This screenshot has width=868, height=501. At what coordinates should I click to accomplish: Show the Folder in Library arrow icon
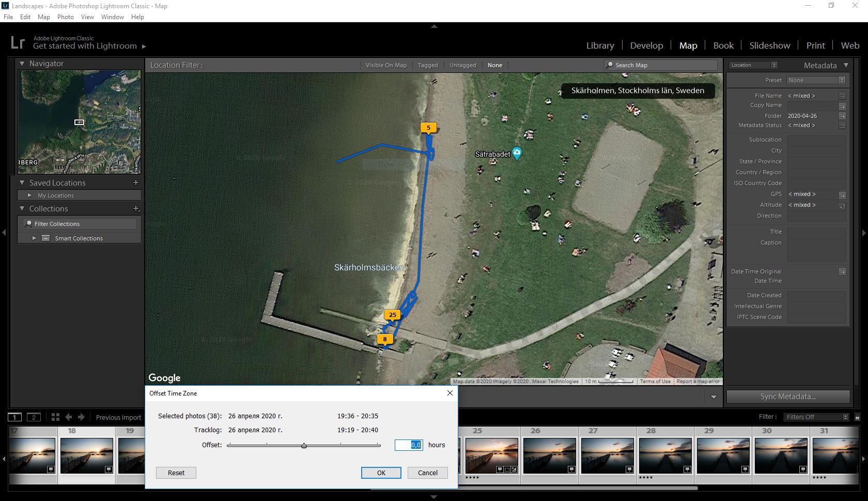[842, 116]
